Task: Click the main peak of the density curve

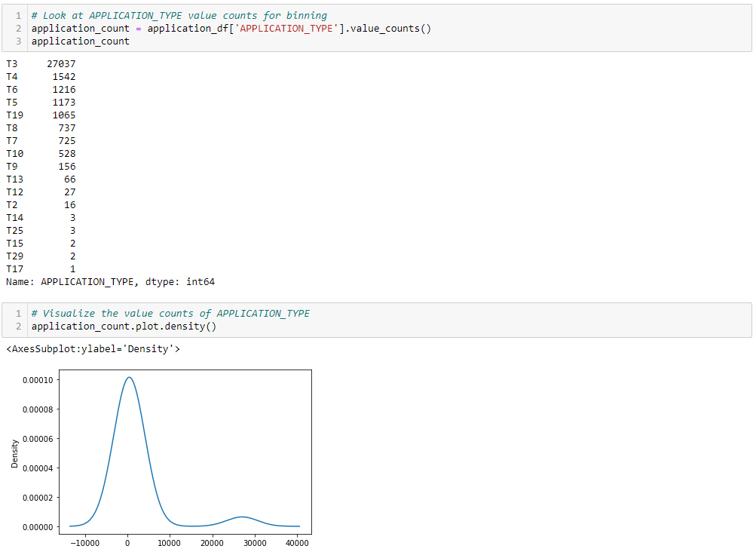Action: click(x=129, y=377)
